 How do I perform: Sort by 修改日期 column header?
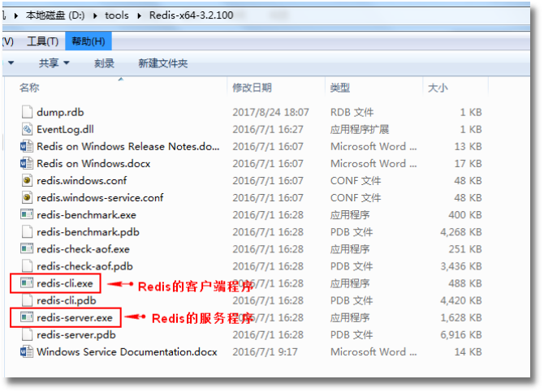pos(252,88)
